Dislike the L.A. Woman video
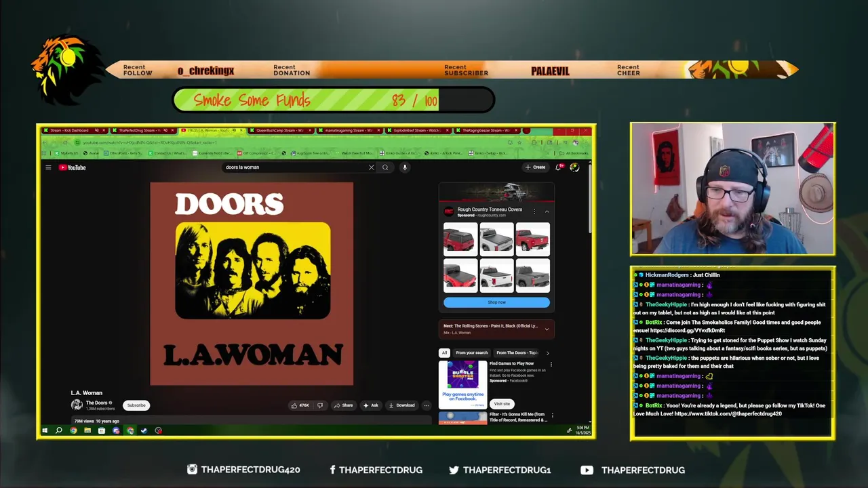 320,405
